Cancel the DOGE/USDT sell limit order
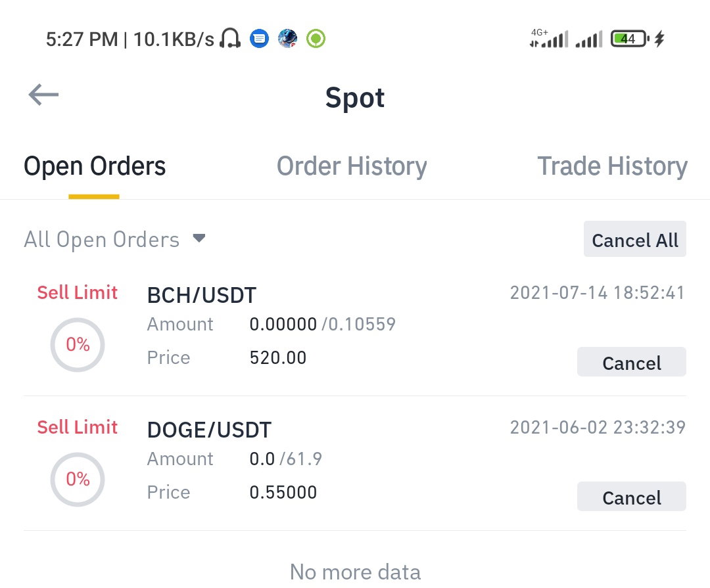Viewport: 710px width, 588px height. (x=632, y=497)
